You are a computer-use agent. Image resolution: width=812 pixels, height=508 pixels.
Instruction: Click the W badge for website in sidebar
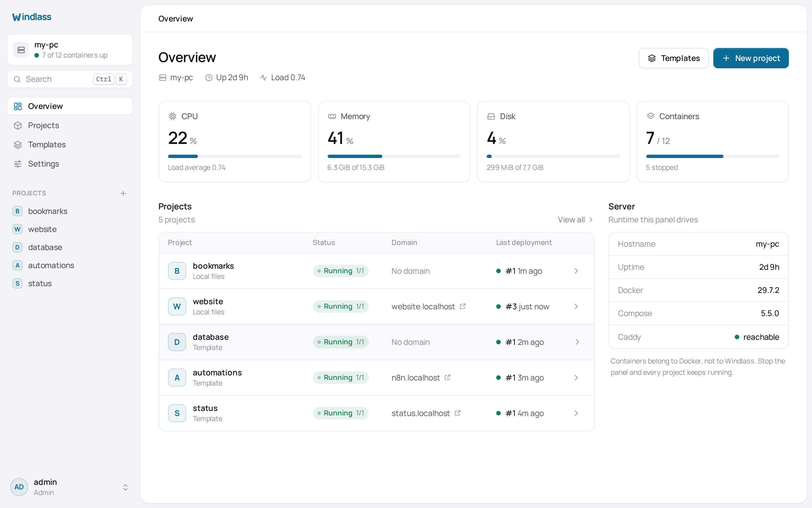pos(17,229)
